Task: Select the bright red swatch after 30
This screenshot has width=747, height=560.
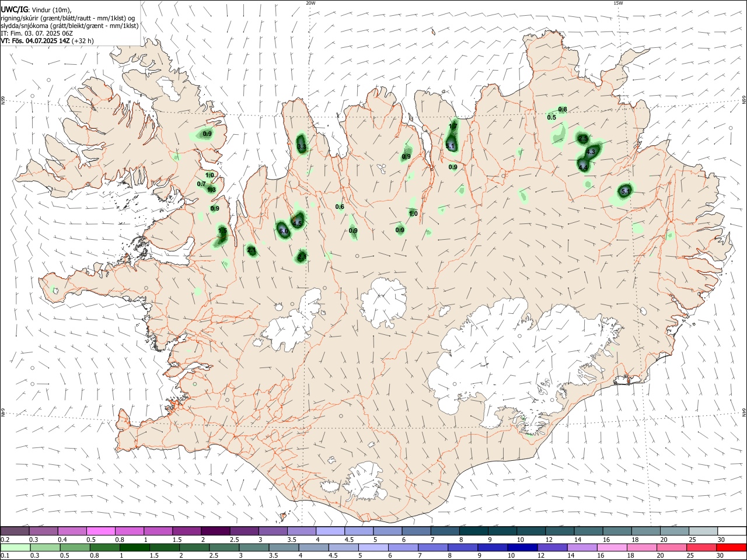Action: [x=731, y=548]
